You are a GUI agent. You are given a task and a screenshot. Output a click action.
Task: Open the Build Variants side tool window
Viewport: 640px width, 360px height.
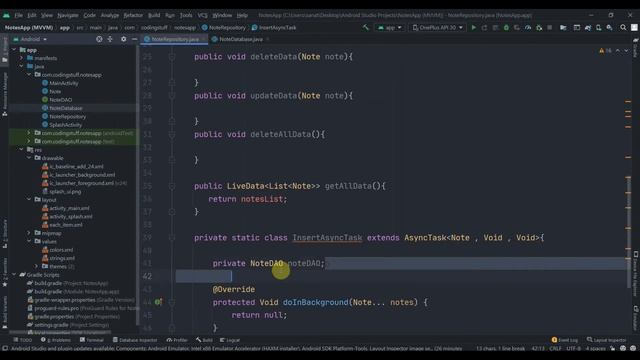coord(4,312)
